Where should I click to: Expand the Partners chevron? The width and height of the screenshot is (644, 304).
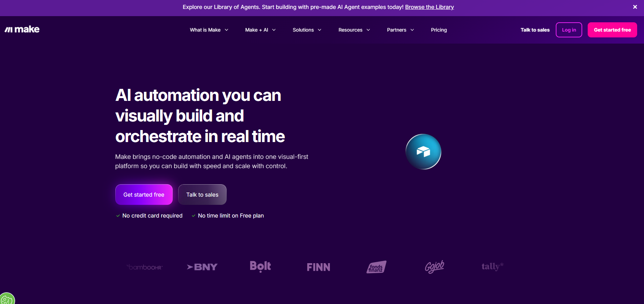coord(412,30)
